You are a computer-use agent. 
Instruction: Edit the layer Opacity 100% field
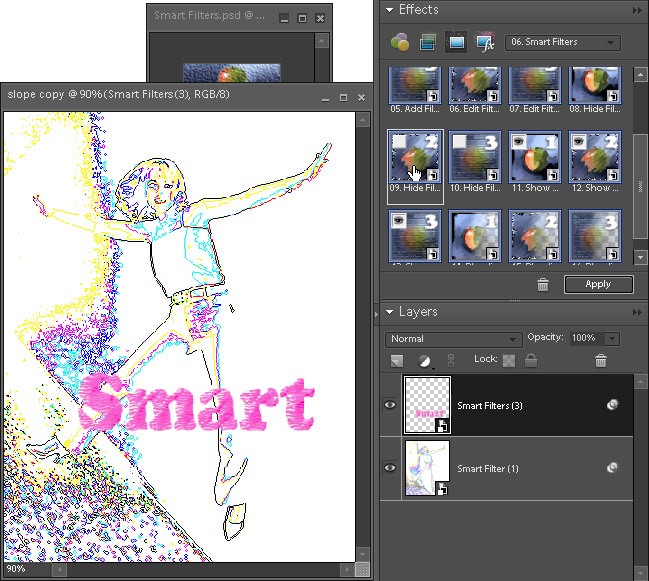click(x=587, y=338)
